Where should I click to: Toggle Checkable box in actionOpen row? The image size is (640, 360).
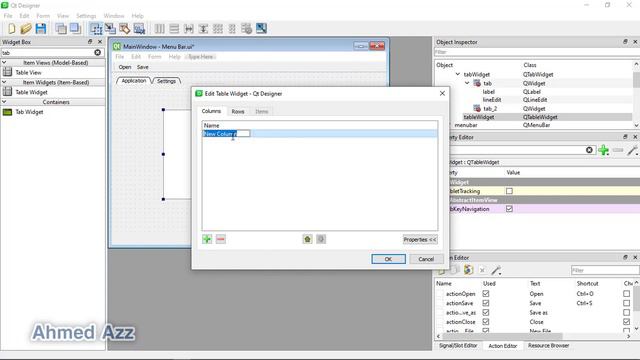pyautogui.click(x=627, y=293)
